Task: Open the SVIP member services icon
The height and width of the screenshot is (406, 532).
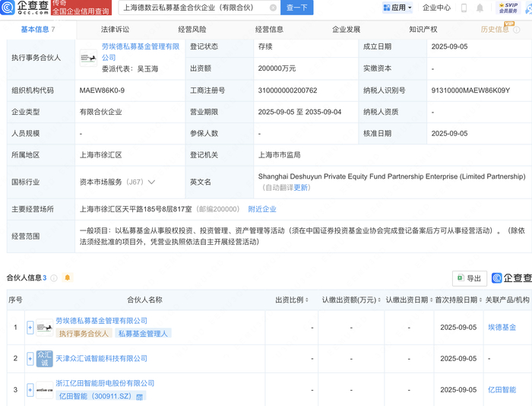Action: [x=508, y=8]
